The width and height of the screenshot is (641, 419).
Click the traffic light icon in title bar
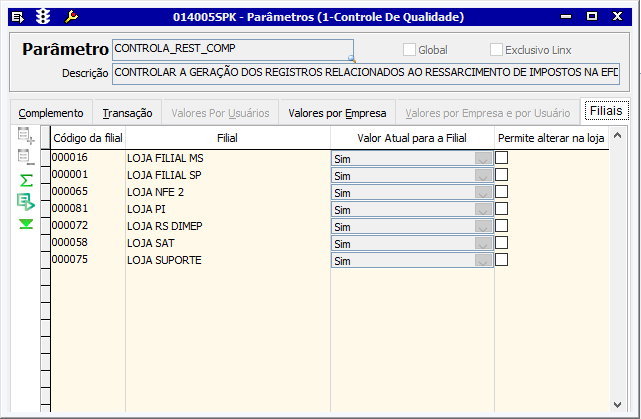point(43,17)
